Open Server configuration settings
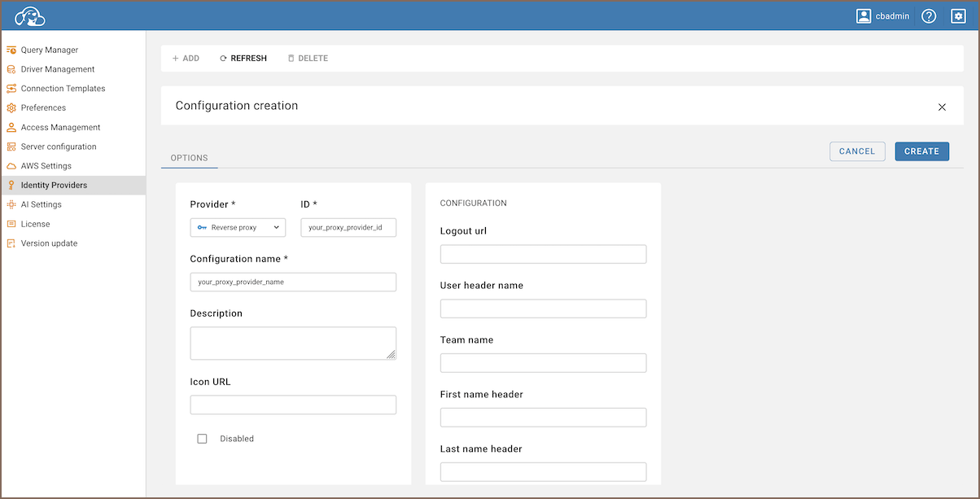Screen dimensions: 980x499 point(59,147)
